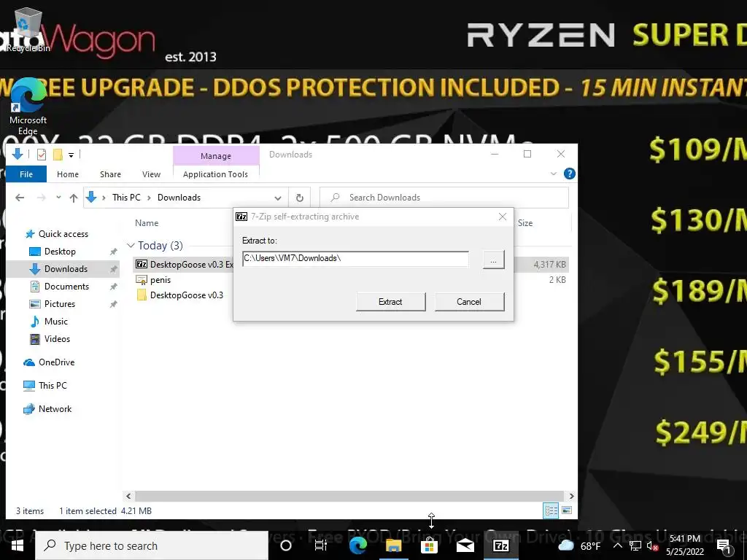This screenshot has width=747, height=560.
Task: Open the Recycle Bin desktop icon
Action: [28, 28]
